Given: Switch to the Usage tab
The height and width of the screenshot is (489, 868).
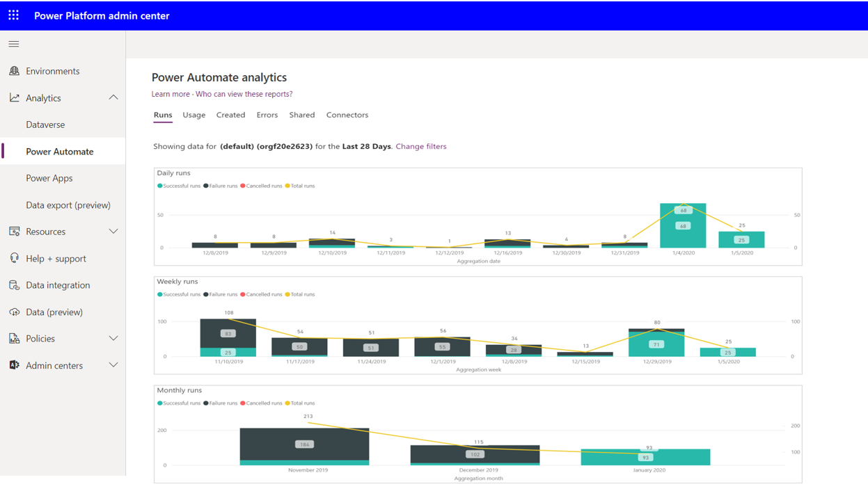Looking at the screenshot, I should click(194, 115).
